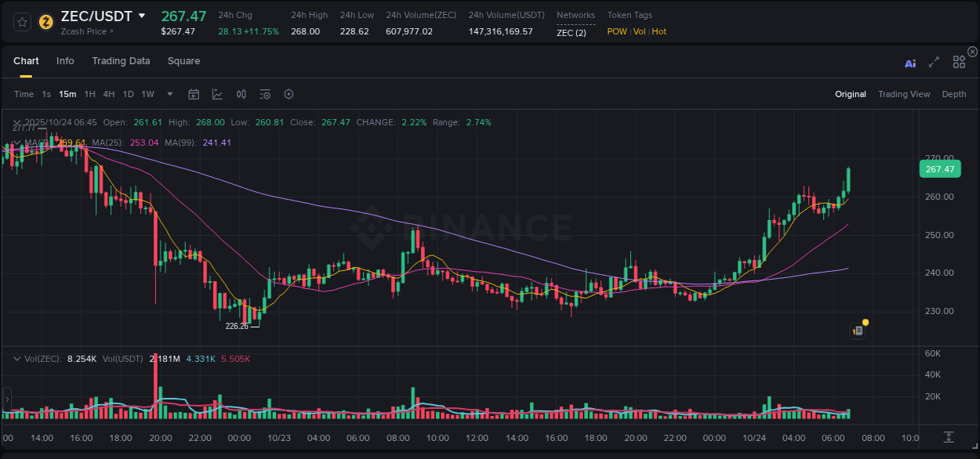Screen dimensions: 980x459
Task: Collapse the OHLC info panel chevron
Action: 17,122
